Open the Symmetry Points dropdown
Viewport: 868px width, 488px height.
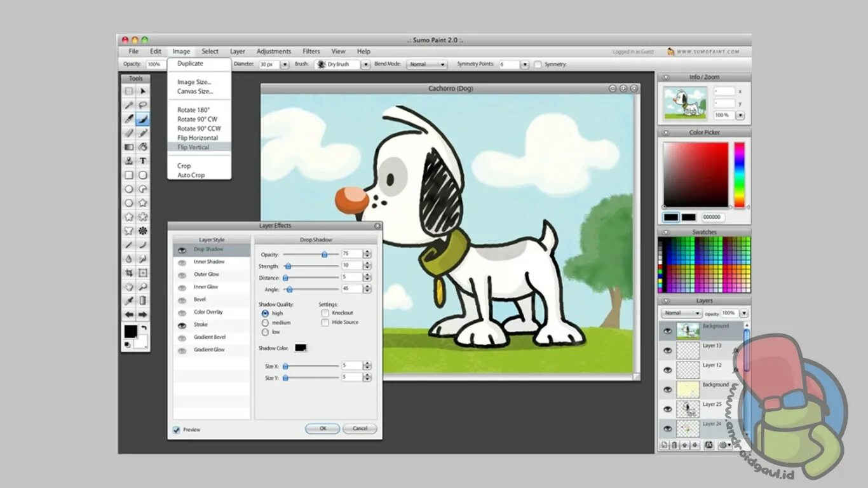point(525,65)
